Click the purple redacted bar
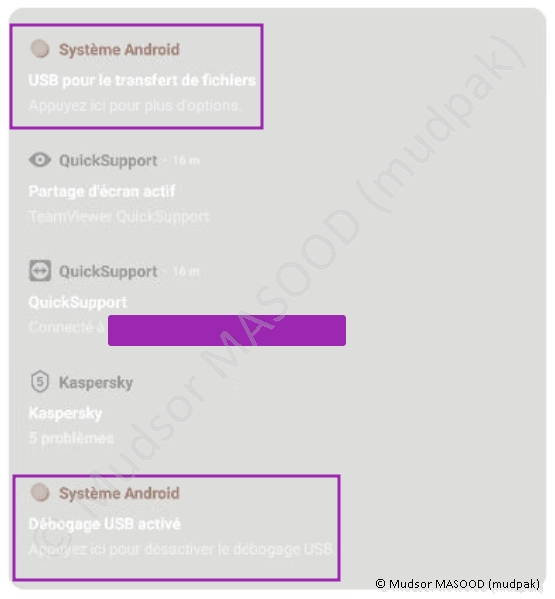555x599 pixels. (227, 330)
